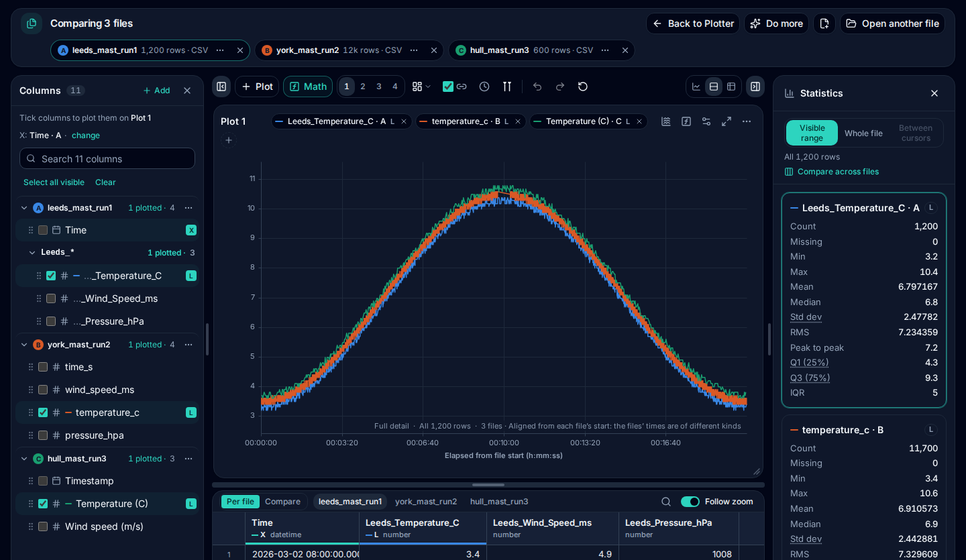Click the undo arrow in toolbar
This screenshot has height=560, width=966.
tap(537, 87)
